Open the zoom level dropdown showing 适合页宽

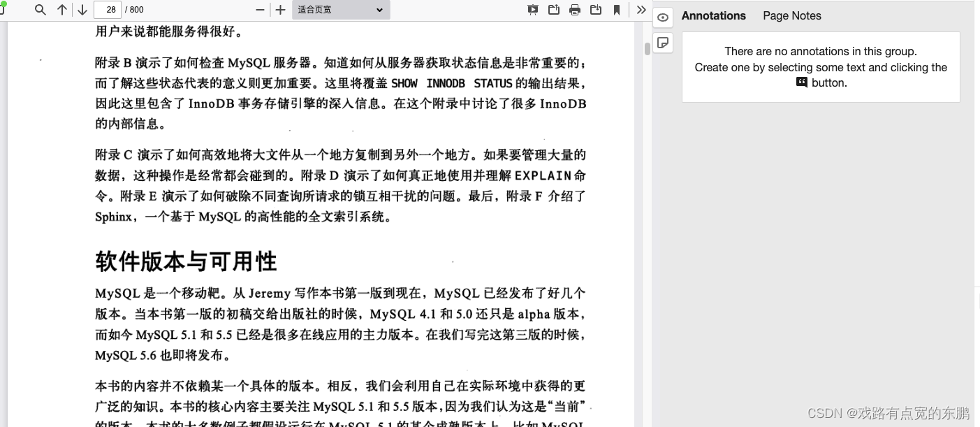coord(340,9)
